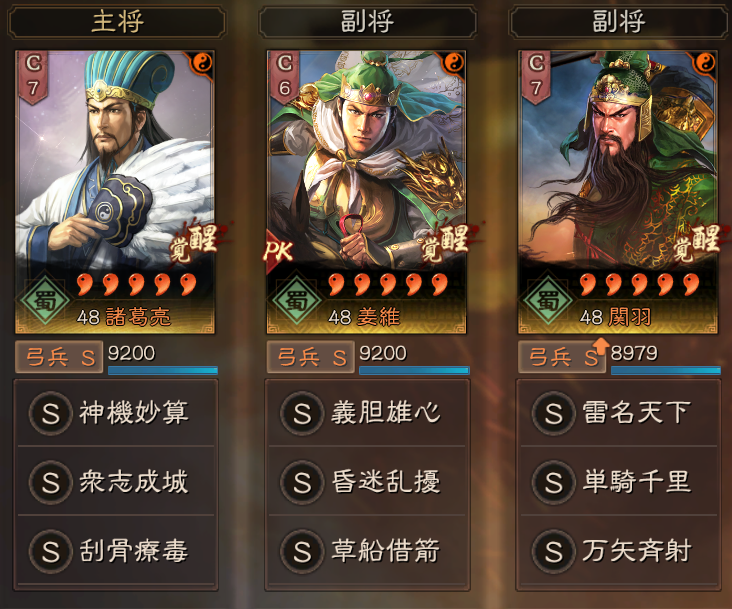
Task: Open the 刮骨療毒 skill
Action: [116, 551]
